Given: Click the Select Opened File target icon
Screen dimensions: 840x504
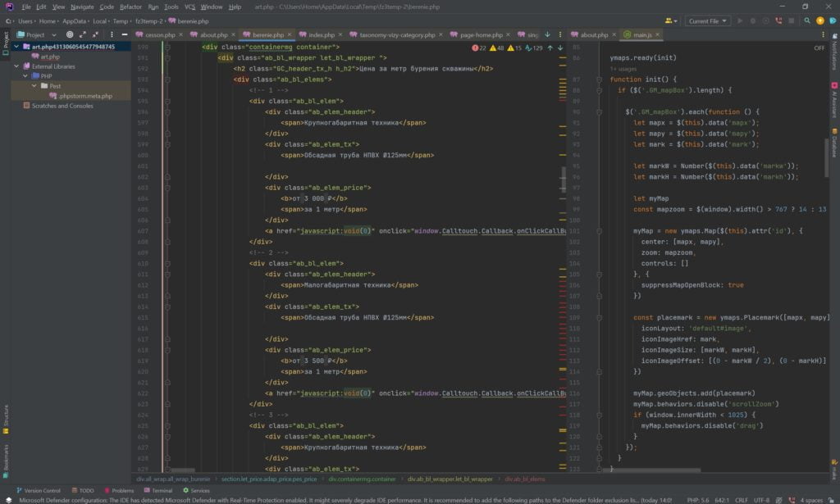Looking at the screenshot, I should point(70,34).
